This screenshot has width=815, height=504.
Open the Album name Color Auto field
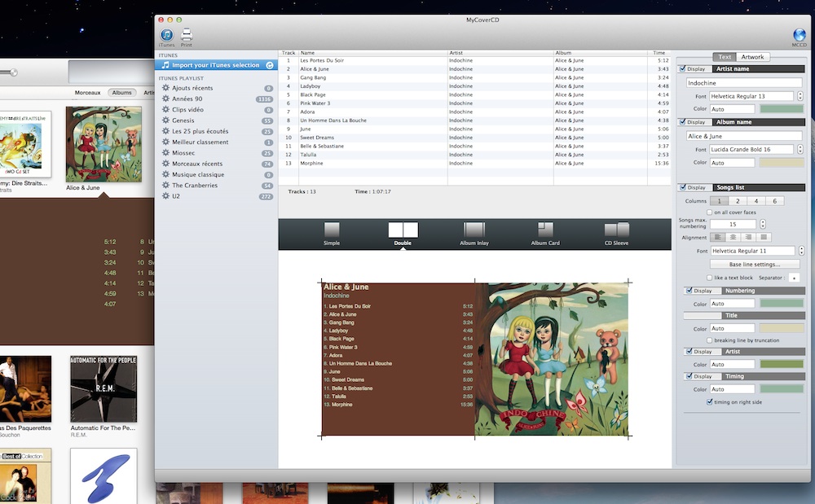[x=732, y=163]
